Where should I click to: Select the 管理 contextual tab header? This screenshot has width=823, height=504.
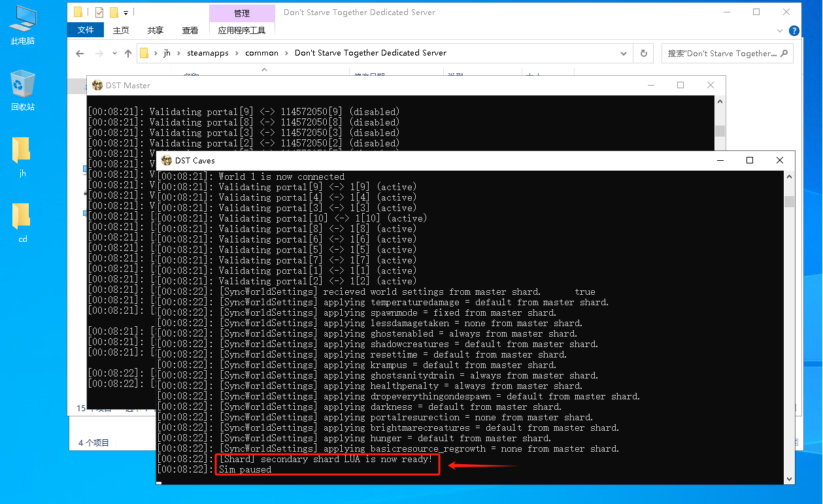[242, 14]
